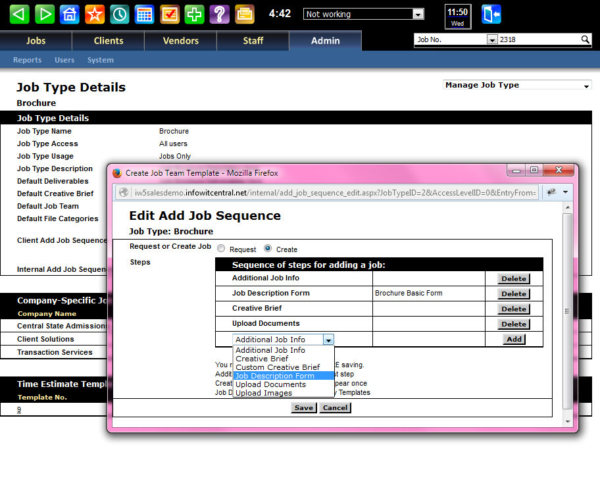This screenshot has width=600, height=491.
Task: Click the Add step button
Action: click(514, 339)
